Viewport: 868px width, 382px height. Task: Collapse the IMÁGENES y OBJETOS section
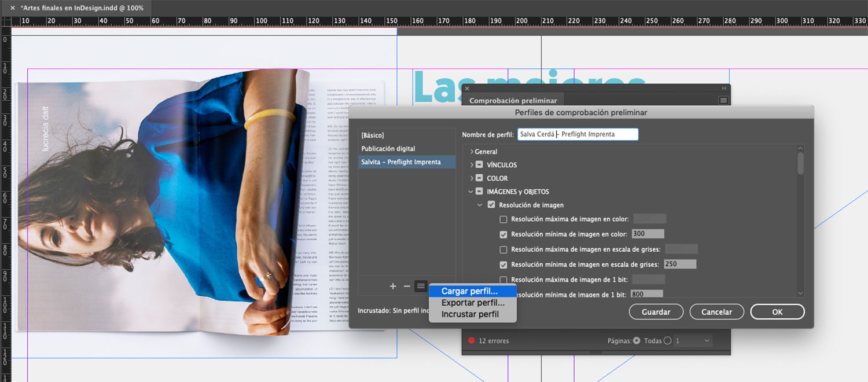(x=472, y=192)
